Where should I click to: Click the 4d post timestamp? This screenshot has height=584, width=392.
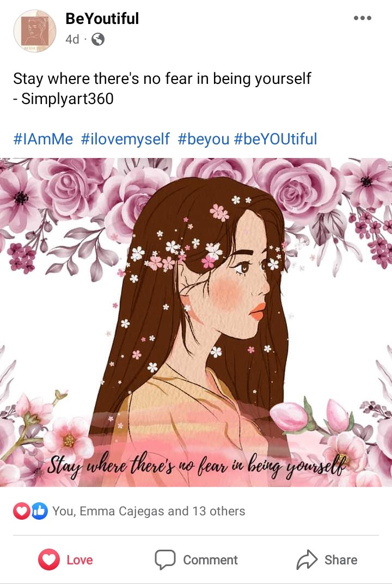coord(72,39)
